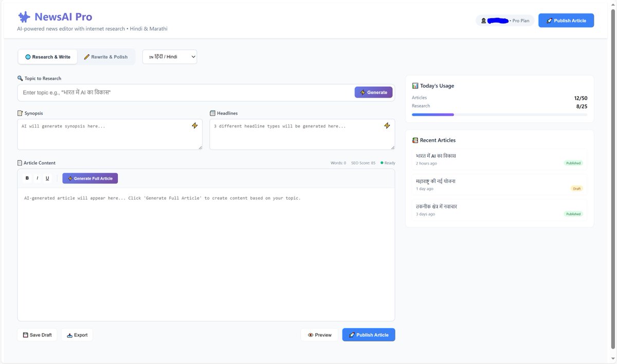Click the Words: 0 counter
617x364 pixels.
coord(338,163)
